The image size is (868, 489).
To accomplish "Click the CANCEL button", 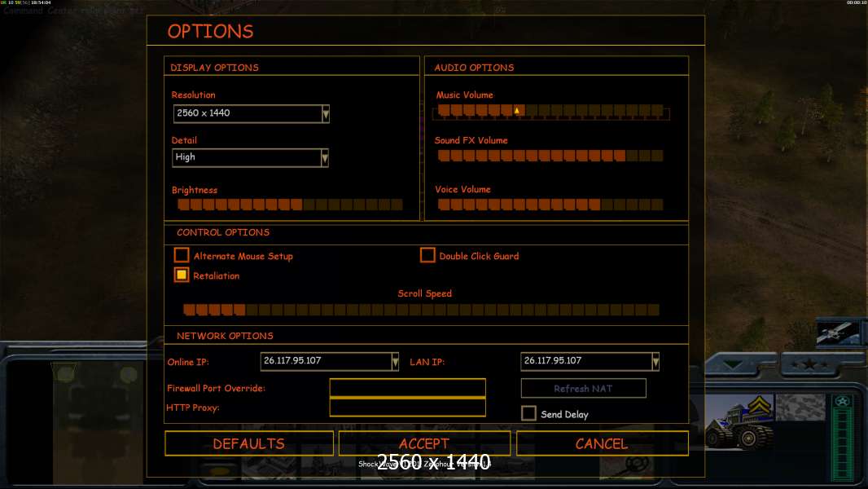I will click(603, 443).
